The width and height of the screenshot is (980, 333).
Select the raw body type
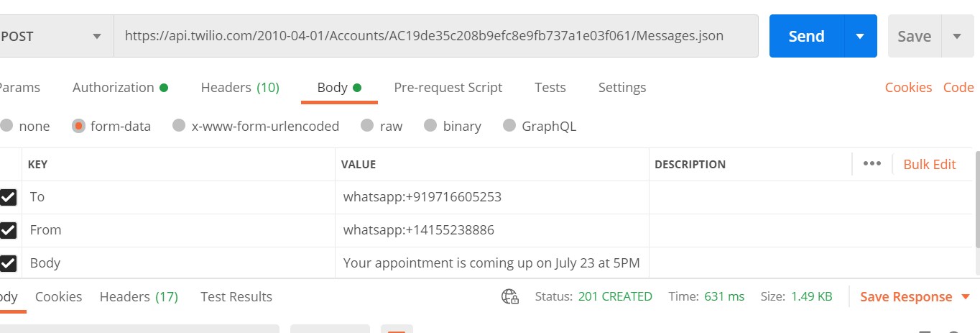pos(367,126)
